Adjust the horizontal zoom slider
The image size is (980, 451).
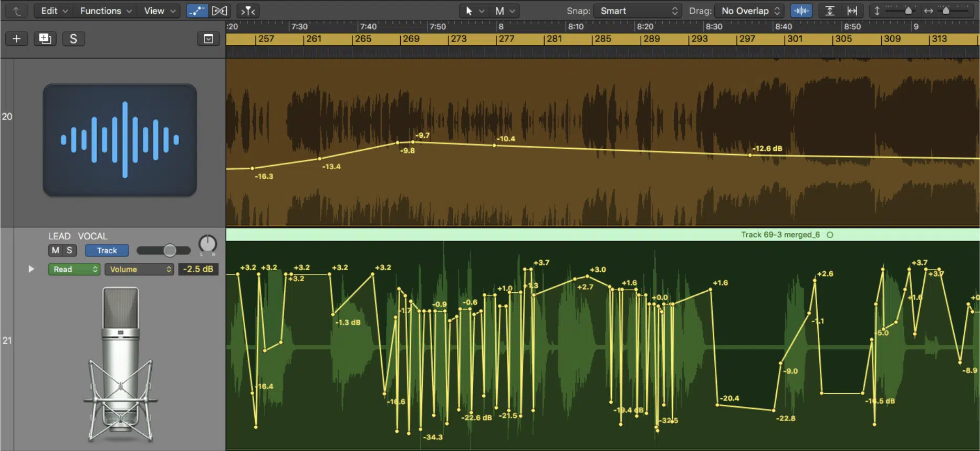click(x=946, y=11)
